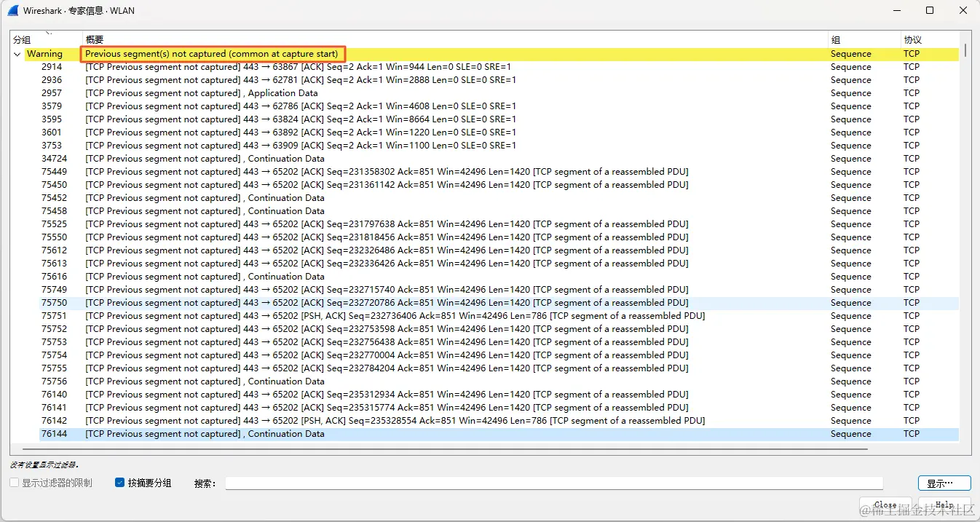Select packet row 3753
This screenshot has height=522, width=980.
coord(499,146)
